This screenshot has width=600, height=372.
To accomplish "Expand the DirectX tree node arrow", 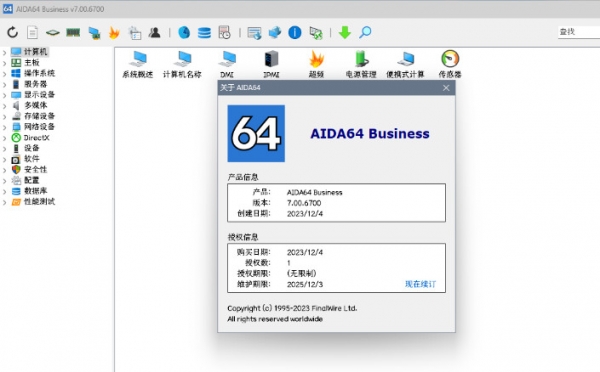I will click(x=5, y=138).
